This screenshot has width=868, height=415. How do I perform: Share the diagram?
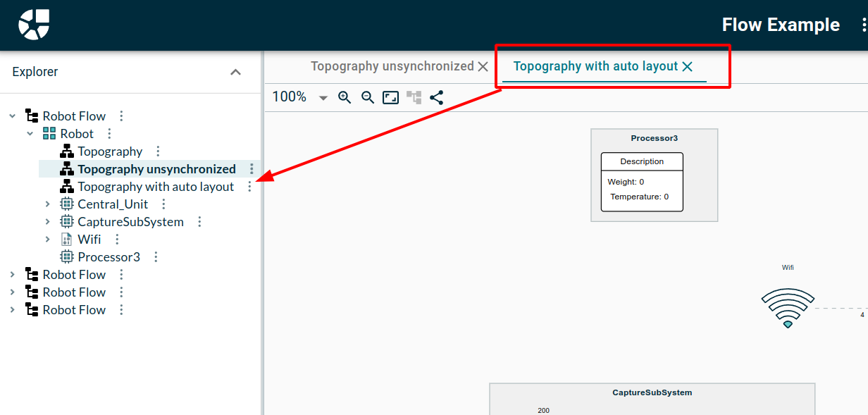coord(437,97)
